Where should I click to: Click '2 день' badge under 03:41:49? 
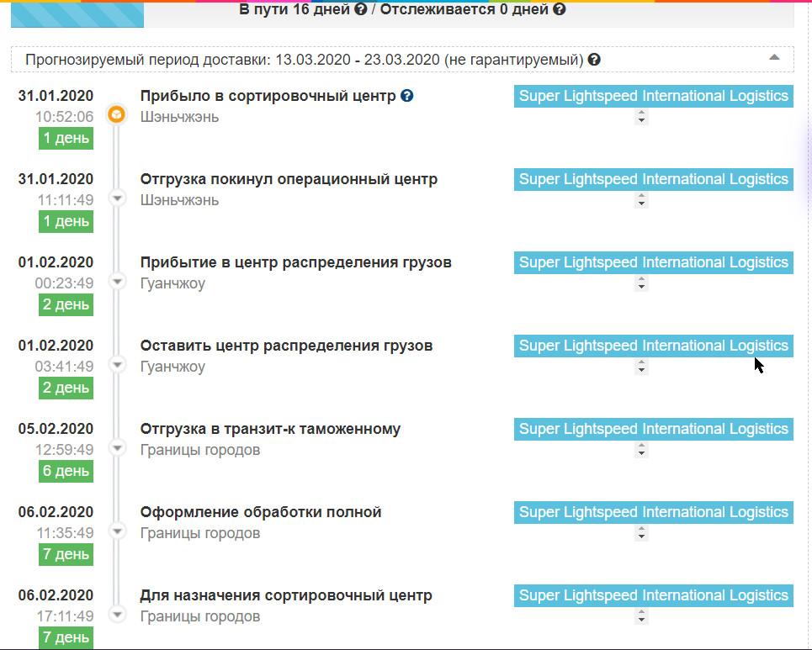point(66,388)
